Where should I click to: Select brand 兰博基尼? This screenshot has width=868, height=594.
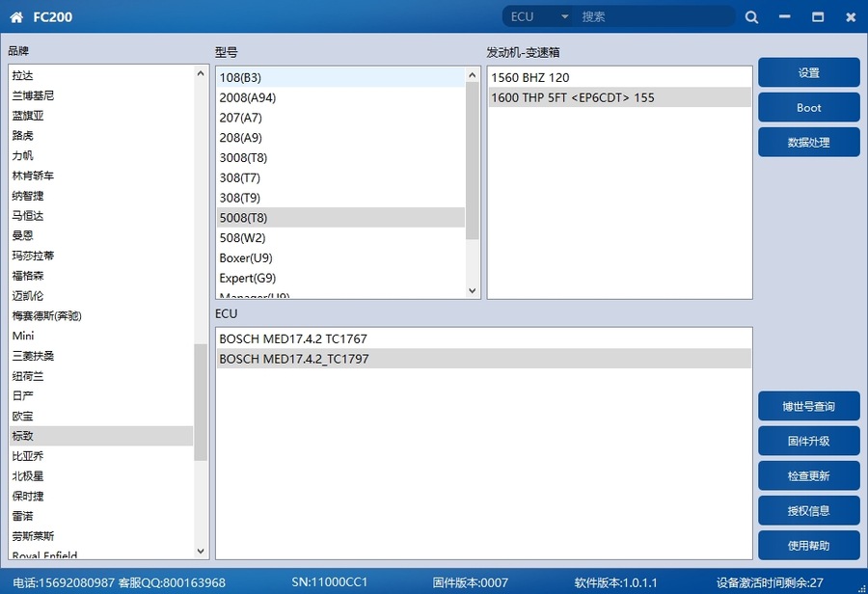pyautogui.click(x=101, y=95)
